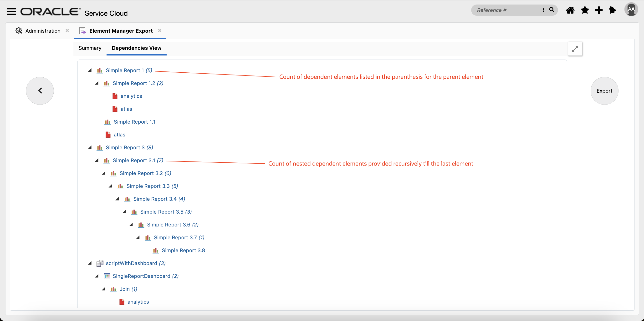The image size is (644, 321).
Task: Collapse the scriptWithDashboard node
Action: click(90, 263)
